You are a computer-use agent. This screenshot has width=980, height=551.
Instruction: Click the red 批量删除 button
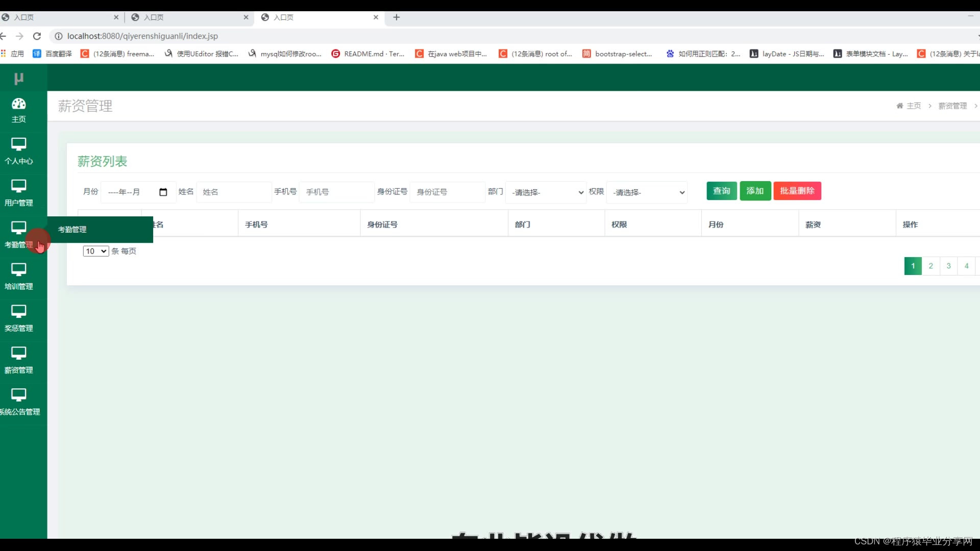point(797,191)
